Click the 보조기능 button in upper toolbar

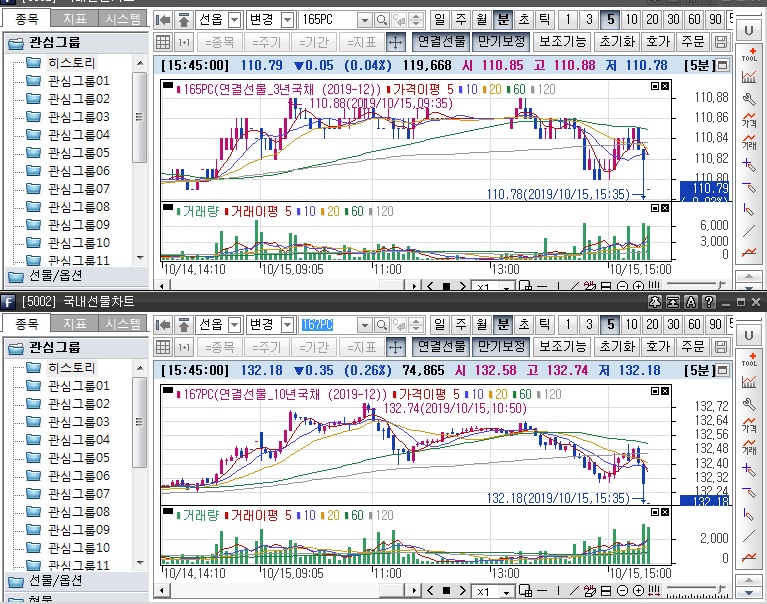tap(562, 42)
